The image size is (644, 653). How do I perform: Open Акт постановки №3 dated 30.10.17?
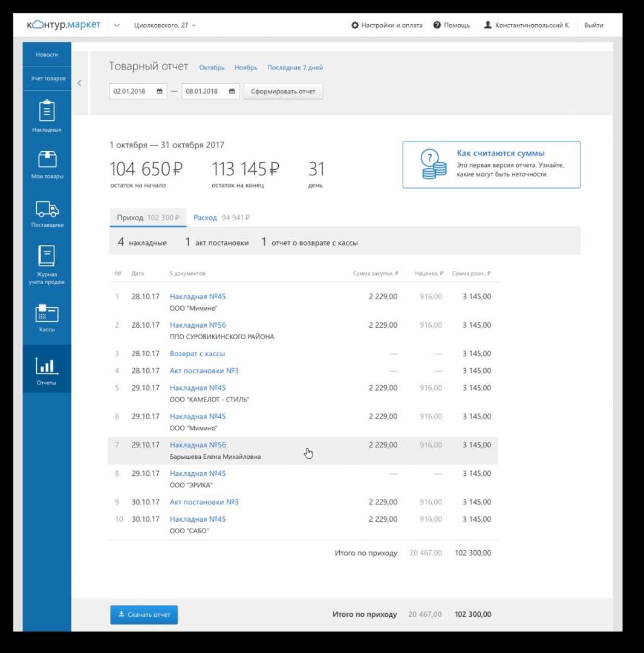click(204, 502)
